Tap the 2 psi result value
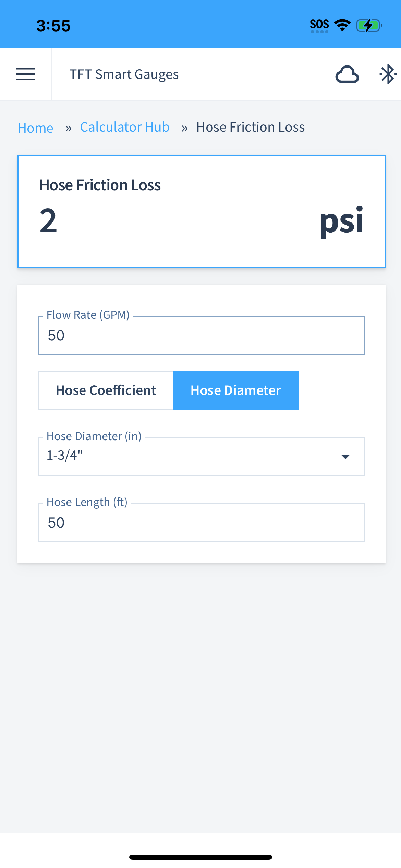Image resolution: width=401 pixels, height=868 pixels. pos(48,221)
